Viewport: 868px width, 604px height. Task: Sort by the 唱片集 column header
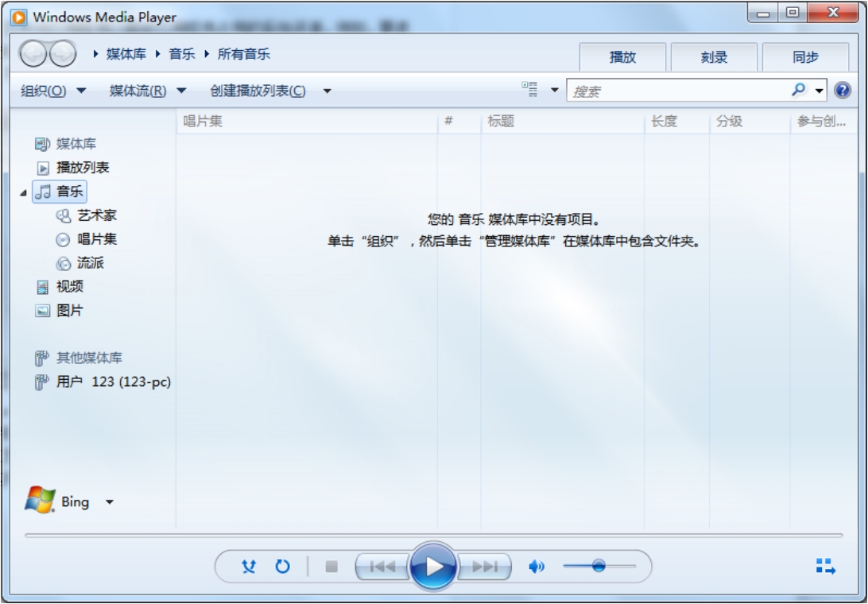(307, 122)
